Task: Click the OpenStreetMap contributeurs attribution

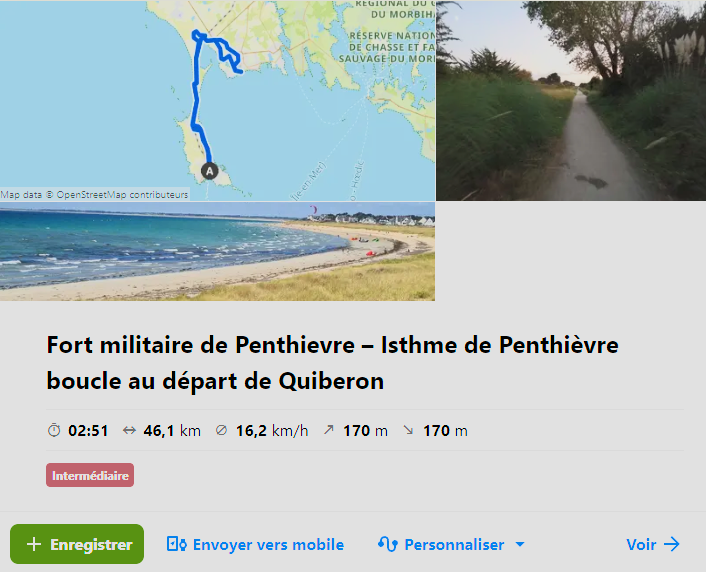Action: [x=122, y=195]
